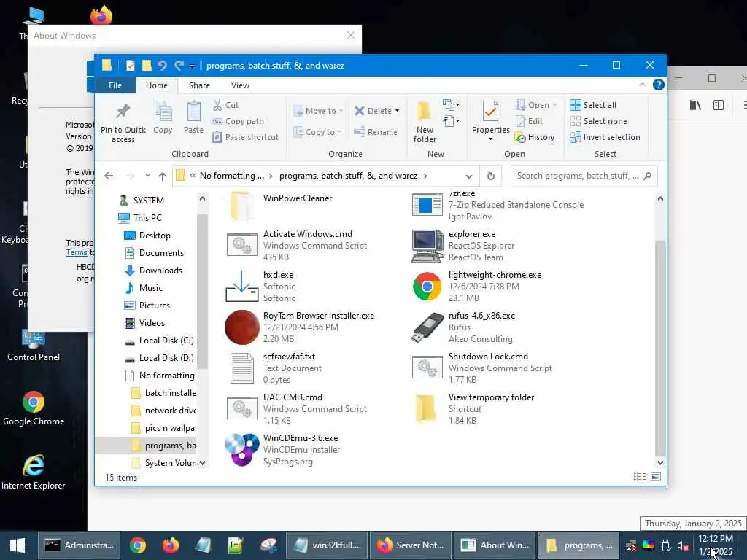Select the WinCDEmu-3.6.exe disc icon
Screen dimensions: 747x560
point(242,449)
